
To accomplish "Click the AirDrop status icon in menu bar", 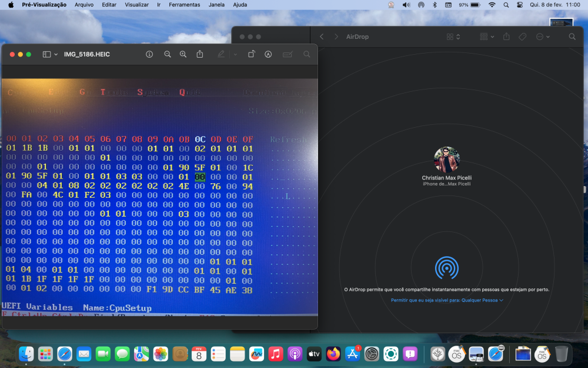I will tap(421, 5).
